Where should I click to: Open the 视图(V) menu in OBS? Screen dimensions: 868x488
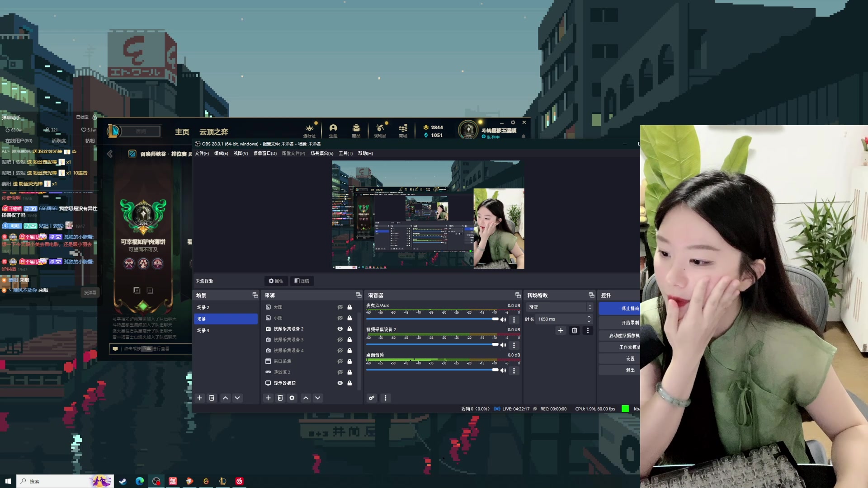[x=241, y=154]
